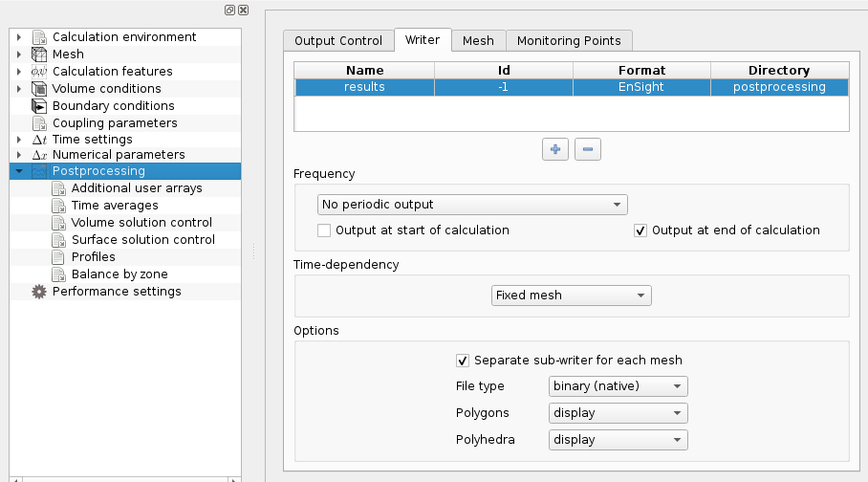This screenshot has width=868, height=482.
Task: Enable Output at start of calculation
Action: (324, 230)
